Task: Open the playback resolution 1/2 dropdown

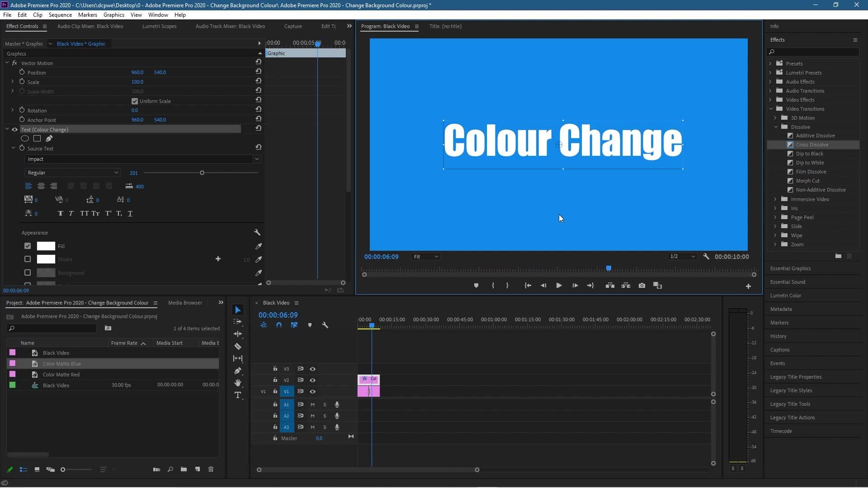Action: pos(682,257)
